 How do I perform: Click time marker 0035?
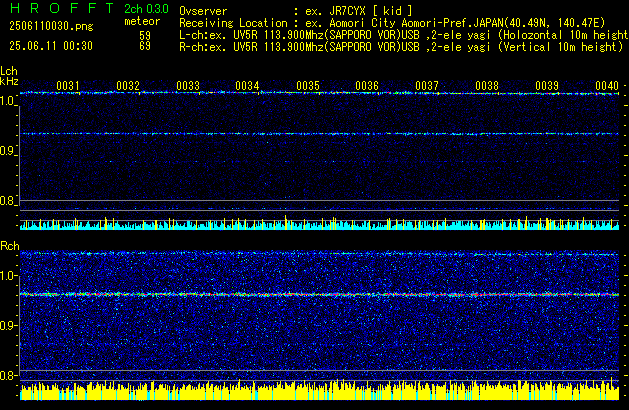coord(308,85)
